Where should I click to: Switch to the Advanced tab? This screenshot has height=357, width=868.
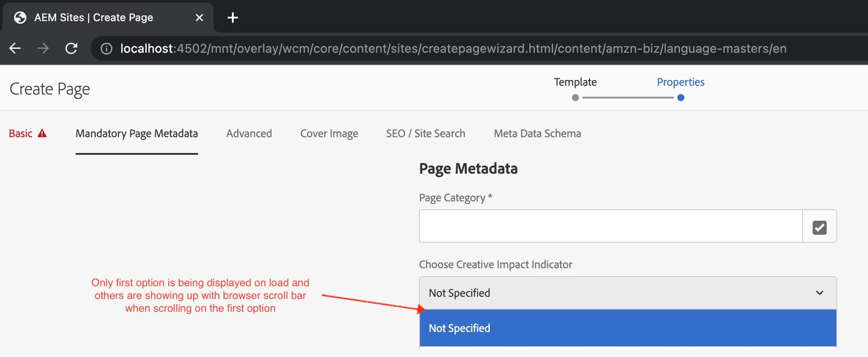point(249,134)
